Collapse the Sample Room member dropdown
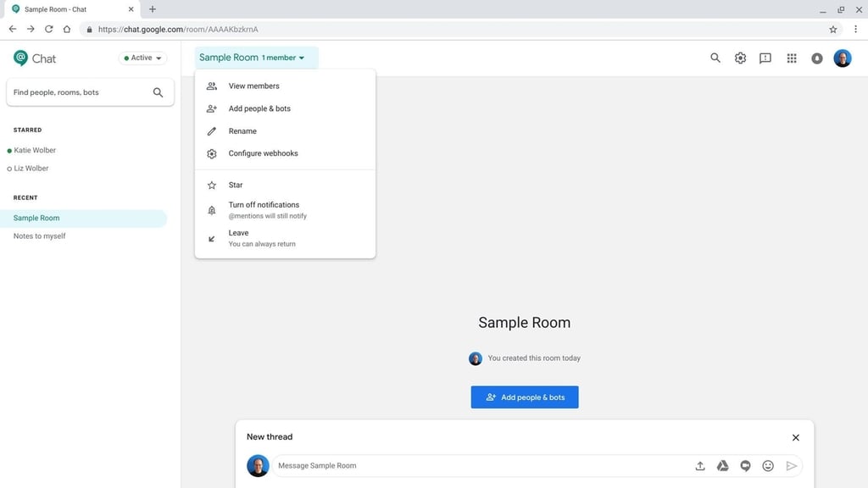Screen dimensions: 868x488 (x=256, y=58)
